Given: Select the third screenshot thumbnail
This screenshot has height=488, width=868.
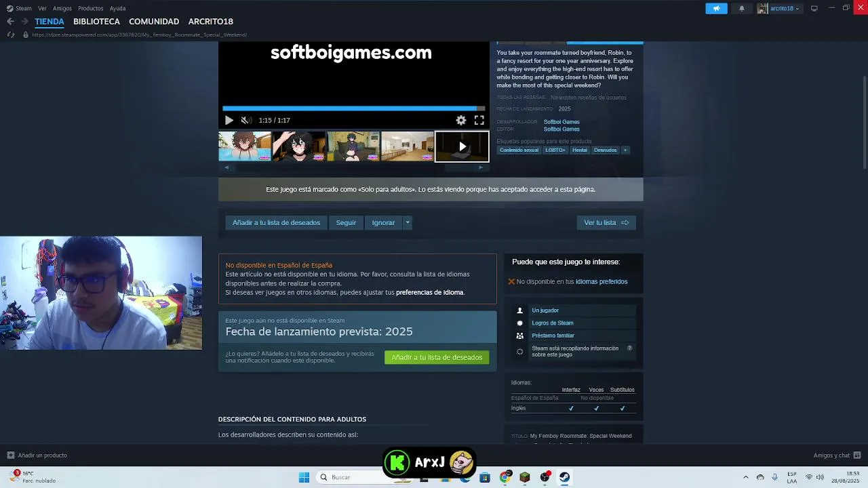Looking at the screenshot, I should tap(353, 146).
